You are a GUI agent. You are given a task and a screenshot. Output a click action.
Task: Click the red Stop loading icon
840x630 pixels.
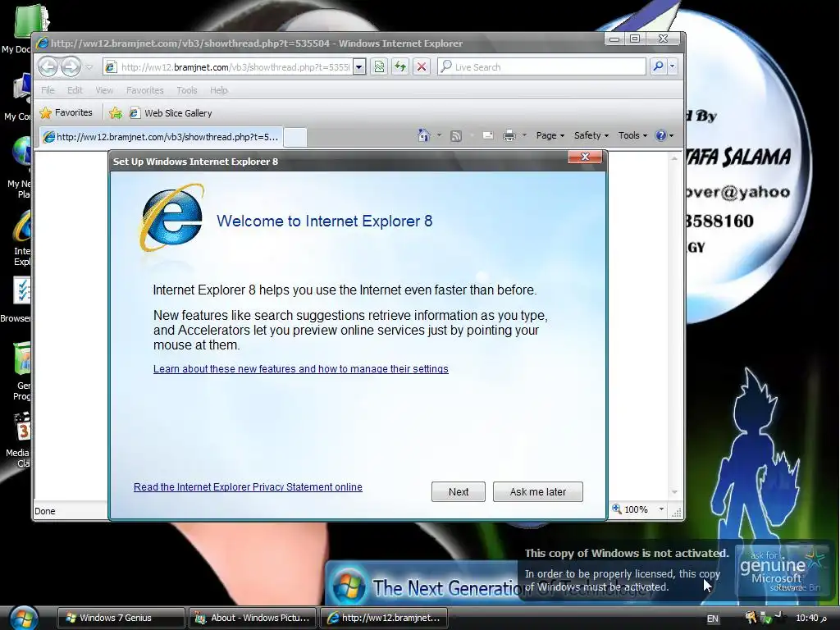pos(422,67)
